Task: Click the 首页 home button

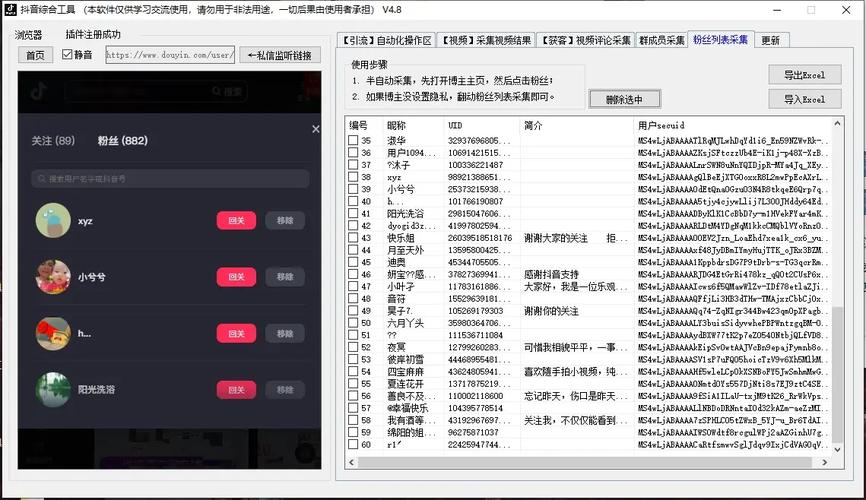Action: pos(35,55)
